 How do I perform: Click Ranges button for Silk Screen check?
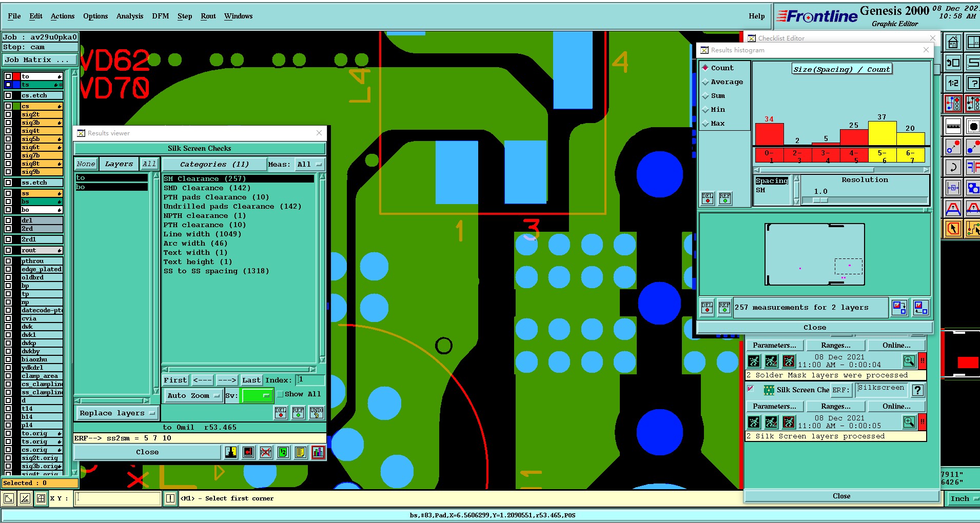[836, 407]
